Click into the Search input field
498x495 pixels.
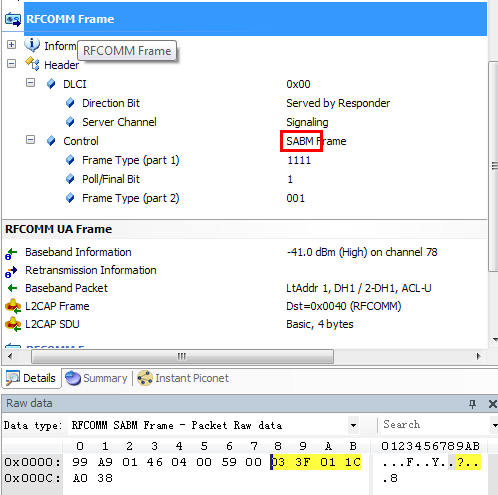coord(435,425)
